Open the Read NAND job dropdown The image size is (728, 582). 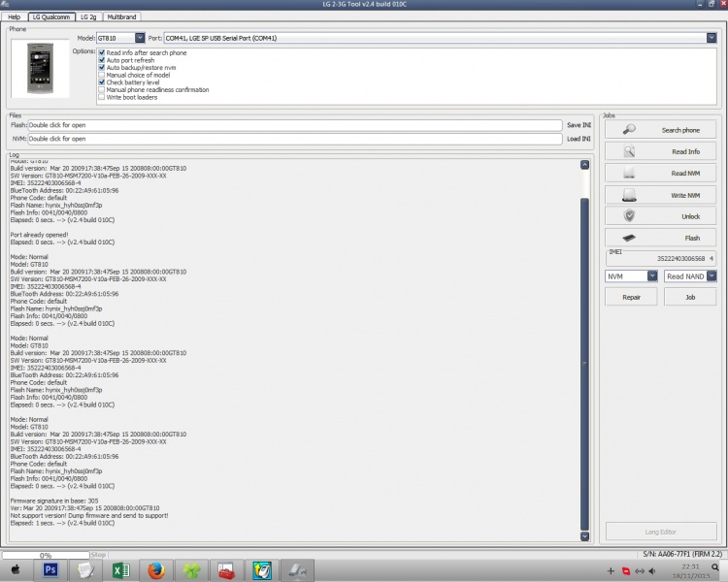(711, 276)
